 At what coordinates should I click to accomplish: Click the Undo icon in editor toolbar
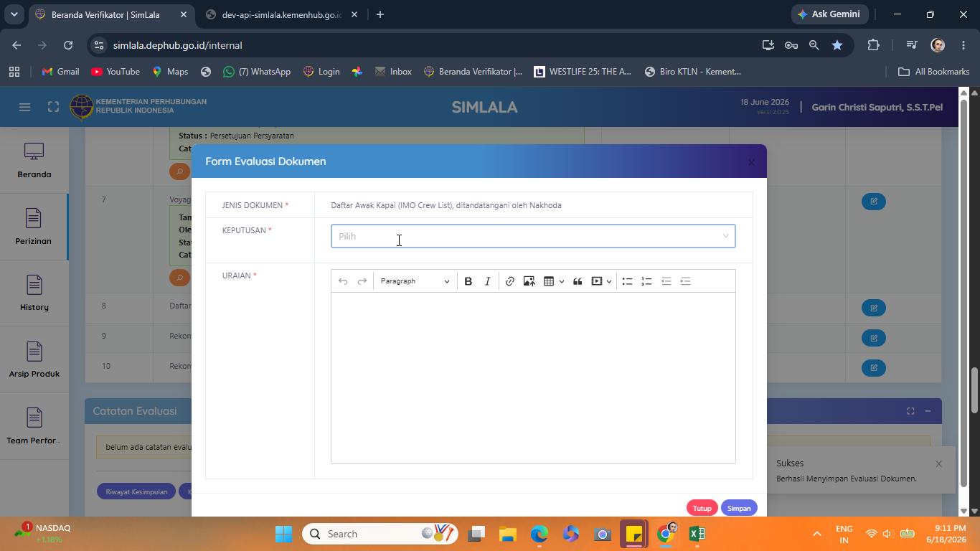tap(343, 281)
